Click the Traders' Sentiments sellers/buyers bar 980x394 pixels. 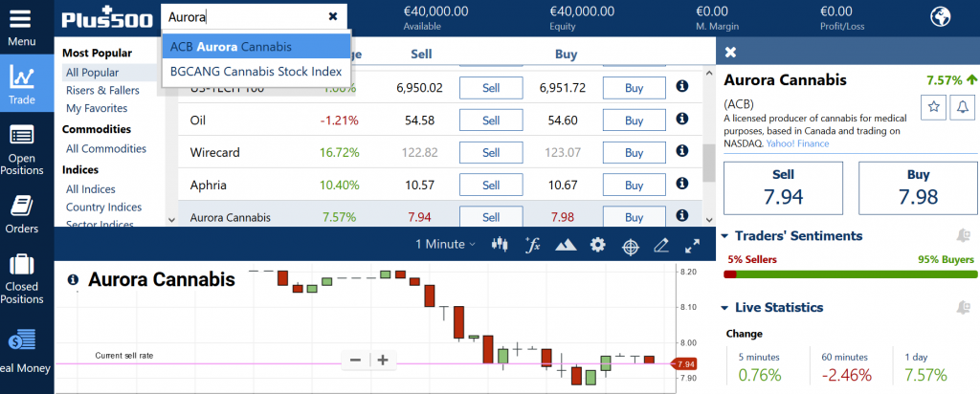pyautogui.click(x=850, y=274)
